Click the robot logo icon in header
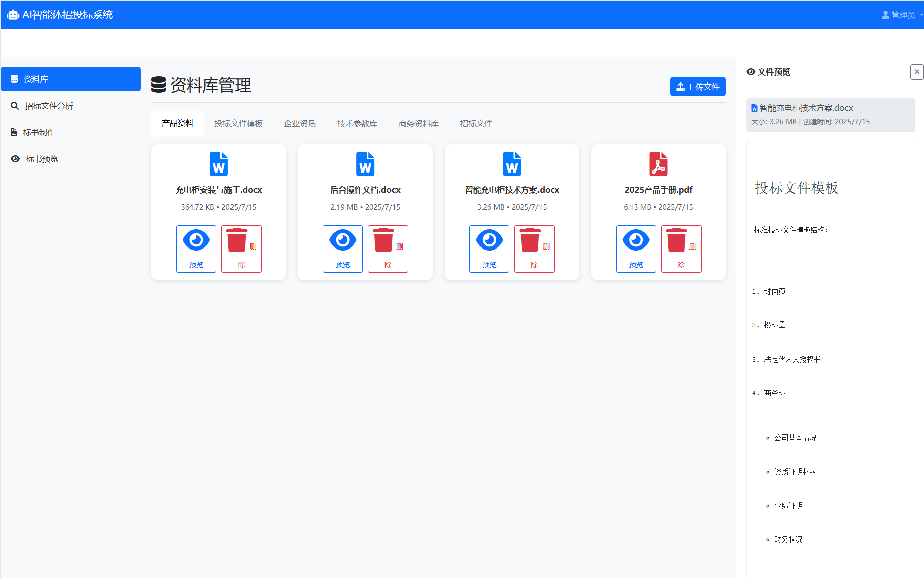 [13, 15]
